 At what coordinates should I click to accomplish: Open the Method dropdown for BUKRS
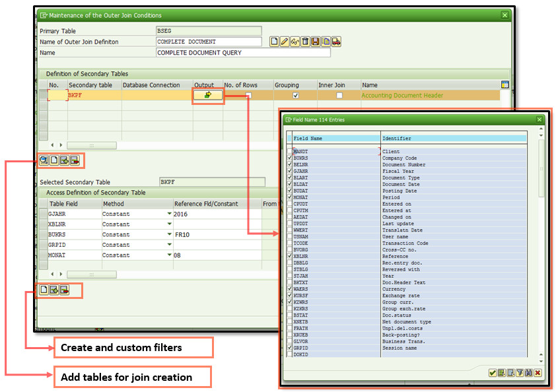pyautogui.click(x=169, y=234)
